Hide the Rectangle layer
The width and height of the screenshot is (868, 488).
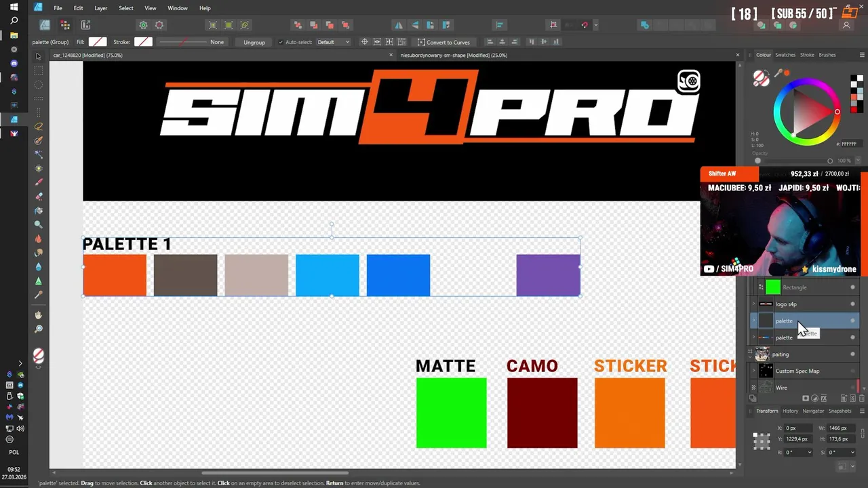click(853, 287)
